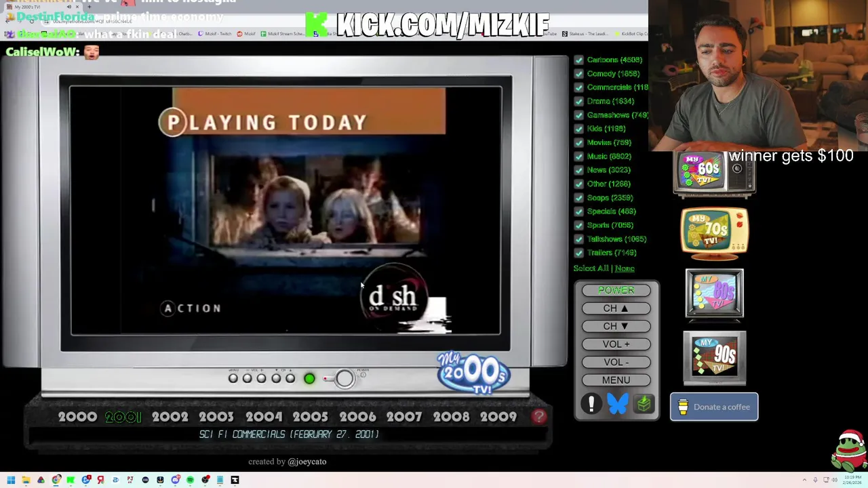Jump to the year 2006
The width and height of the screenshot is (868, 488).
[x=357, y=417]
